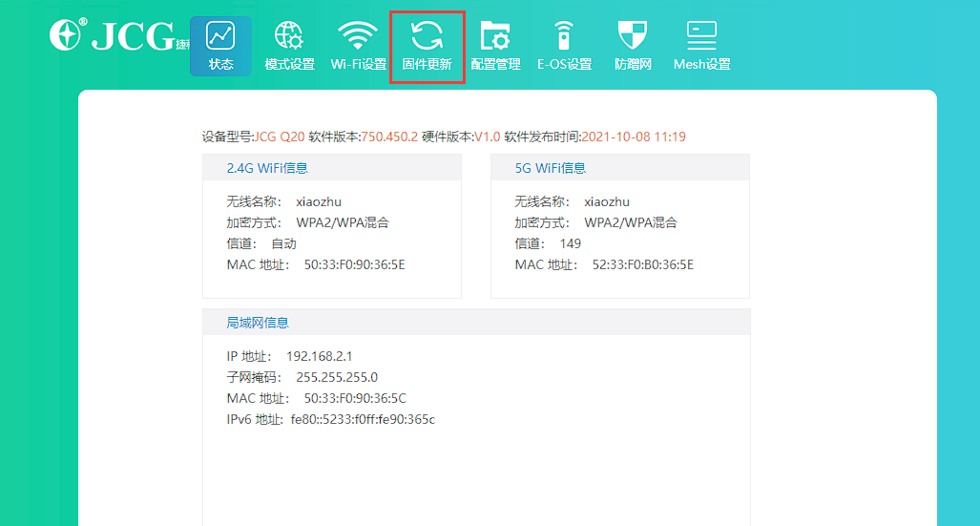Click LAN IP 192.168.2.1
Screen dimensions: 980x526
(320, 356)
